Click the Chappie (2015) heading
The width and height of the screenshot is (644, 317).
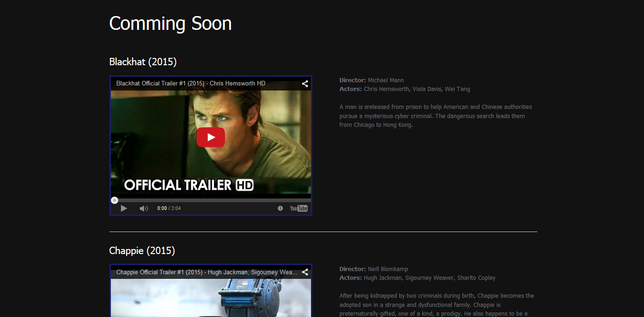pos(142,250)
